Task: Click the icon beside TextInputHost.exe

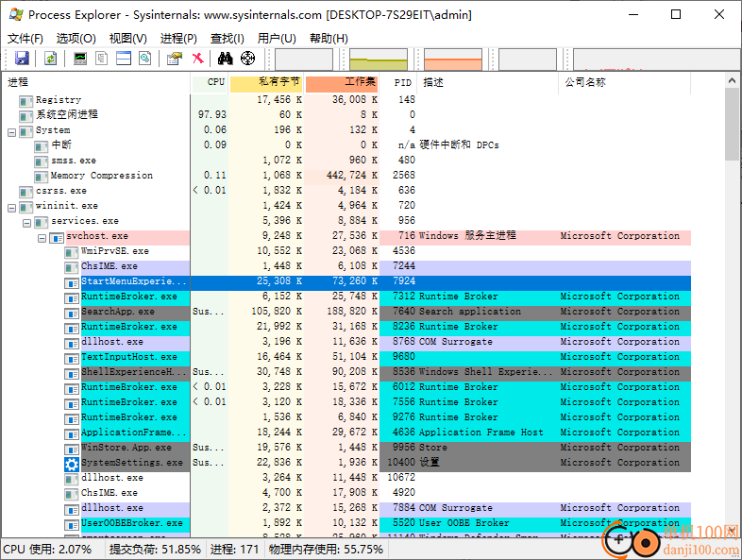Action: [71, 358]
